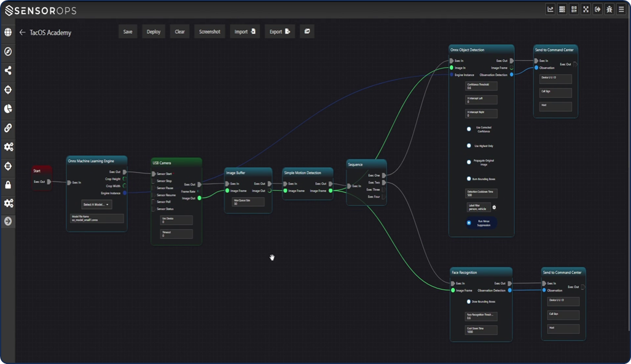Toggle Show Bounding Boxes in Face Recognition
The height and width of the screenshot is (364, 631).
[x=468, y=302]
